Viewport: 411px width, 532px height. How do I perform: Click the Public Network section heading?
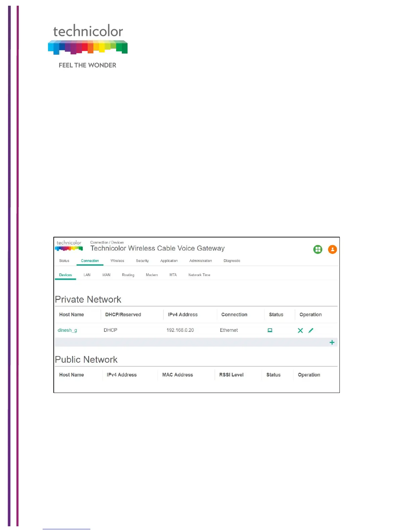click(86, 359)
